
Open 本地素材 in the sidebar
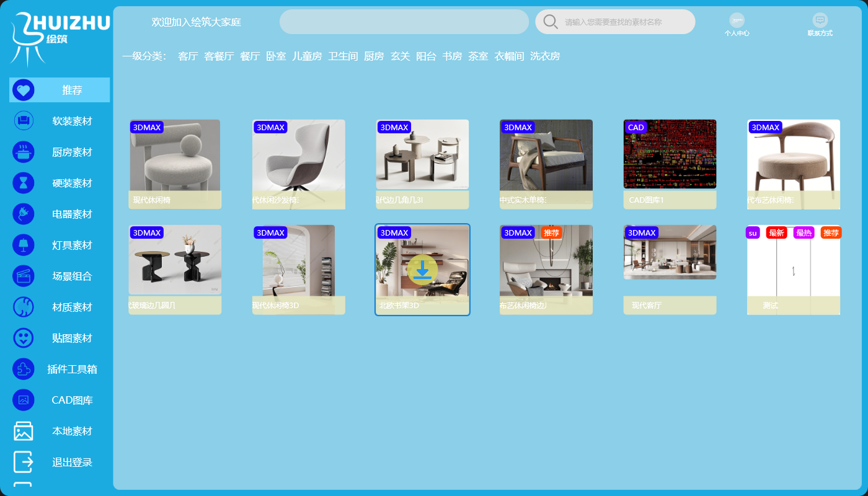coord(72,431)
